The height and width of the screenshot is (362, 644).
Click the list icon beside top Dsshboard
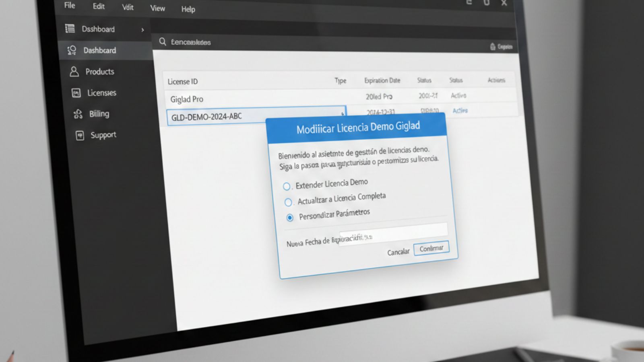[70, 29]
